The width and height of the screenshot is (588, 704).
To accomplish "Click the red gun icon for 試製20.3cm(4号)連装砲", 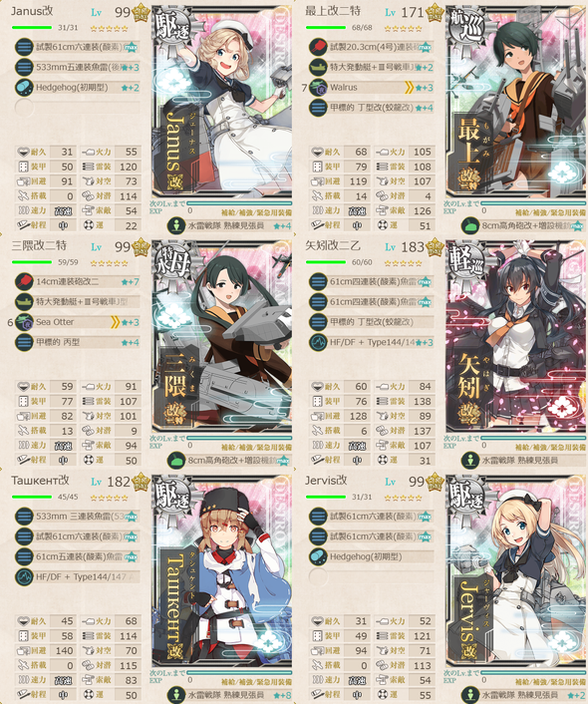I will [x=318, y=47].
